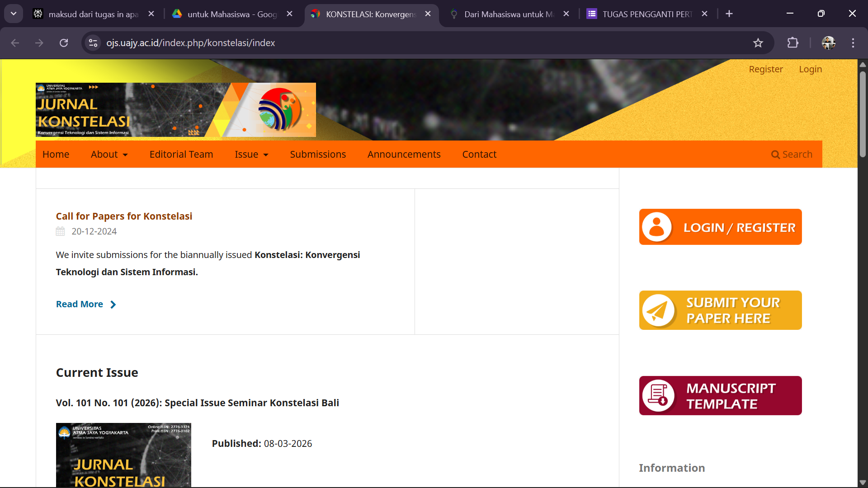The image size is (868, 488).
Task: Restore down the Chrome window
Action: [821, 14]
